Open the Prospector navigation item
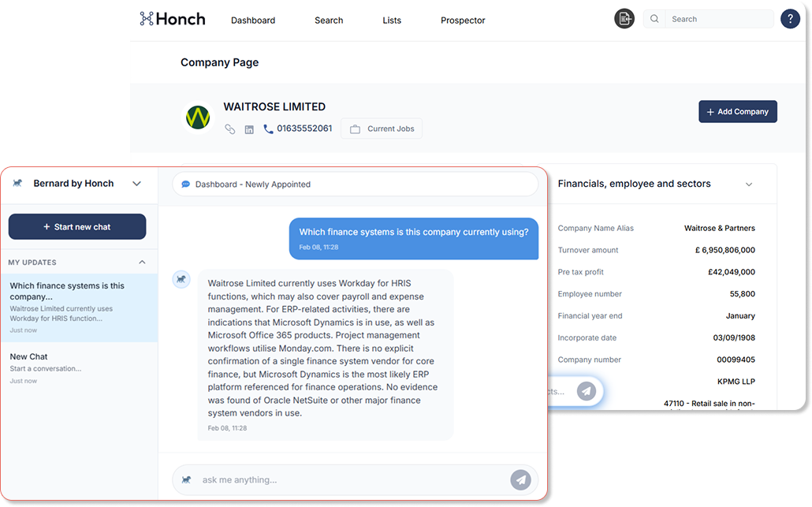 tap(463, 21)
